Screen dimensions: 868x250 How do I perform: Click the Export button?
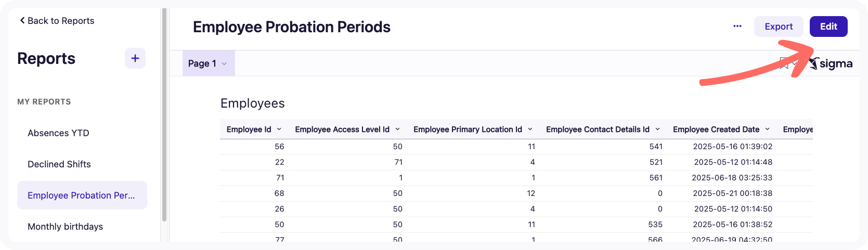(x=779, y=27)
